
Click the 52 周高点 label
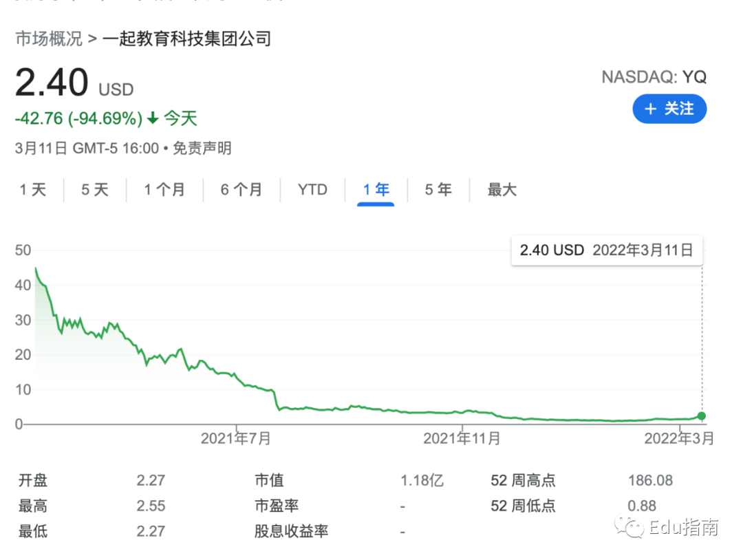point(523,480)
